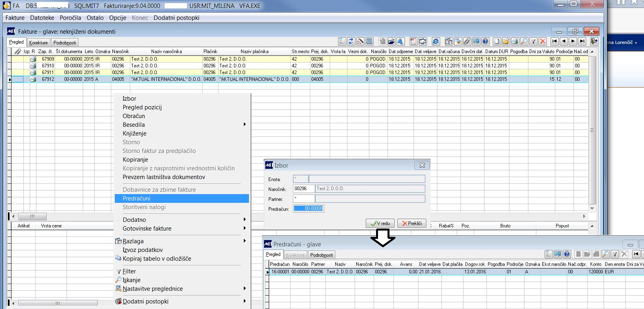Jump to last record in Fakture toolbar
Screen dimensions: 644x309
pos(582,42)
